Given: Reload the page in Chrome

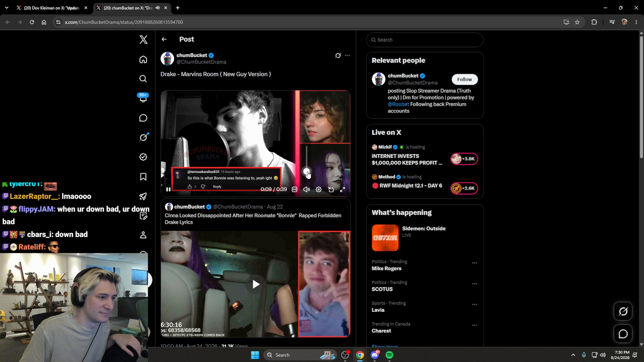Looking at the screenshot, I should coord(32,22).
